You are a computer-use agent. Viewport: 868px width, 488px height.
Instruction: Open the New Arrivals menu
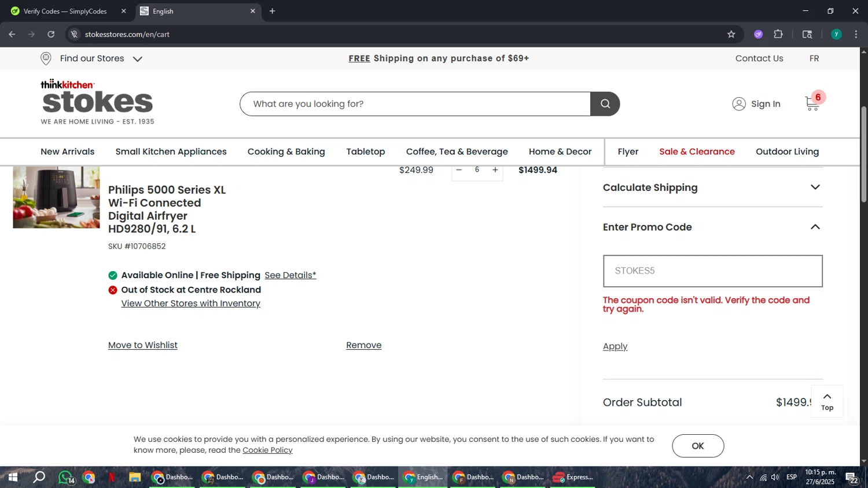[x=68, y=151]
